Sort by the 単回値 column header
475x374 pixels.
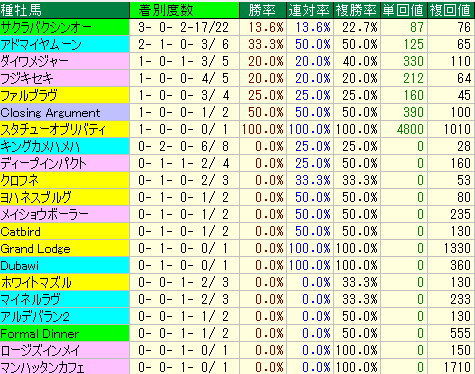coord(403,10)
